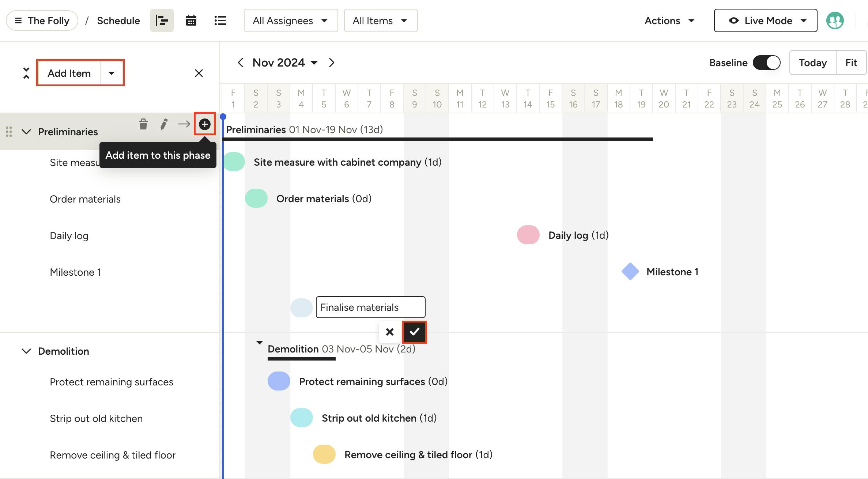Collapse all phases with double-chevron icon
This screenshot has width=868, height=479.
26,73
